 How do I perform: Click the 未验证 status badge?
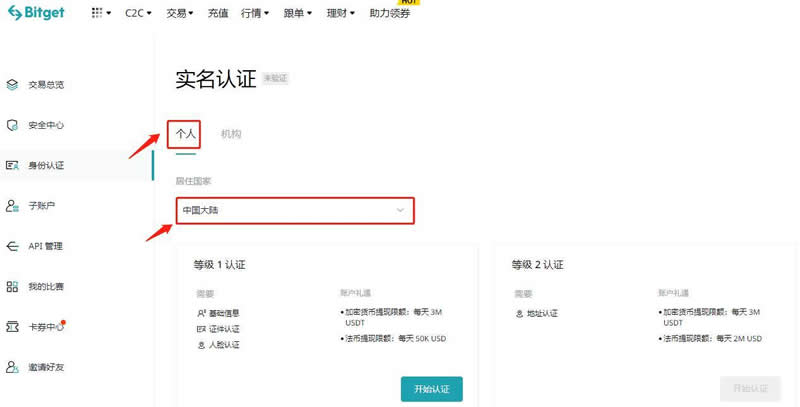(x=275, y=79)
